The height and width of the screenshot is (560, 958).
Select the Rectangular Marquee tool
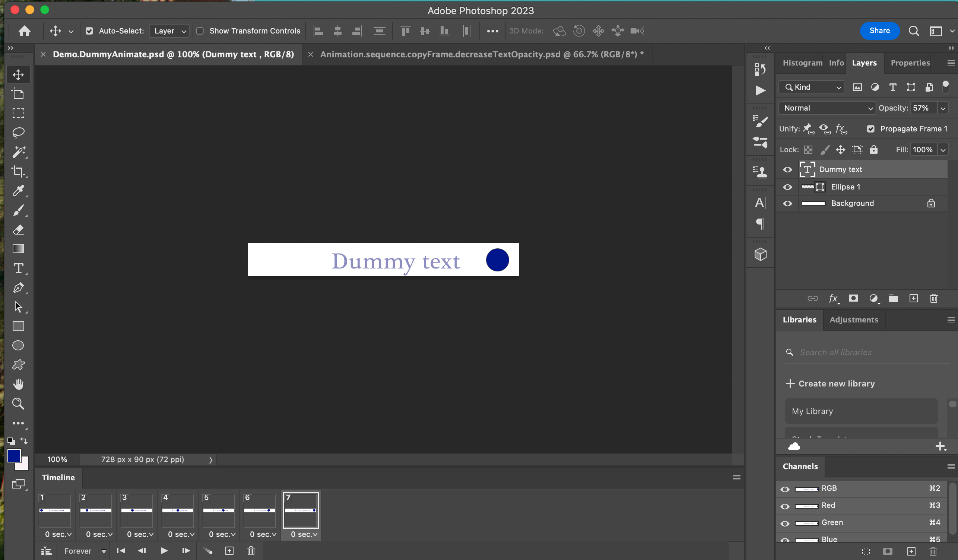click(18, 113)
